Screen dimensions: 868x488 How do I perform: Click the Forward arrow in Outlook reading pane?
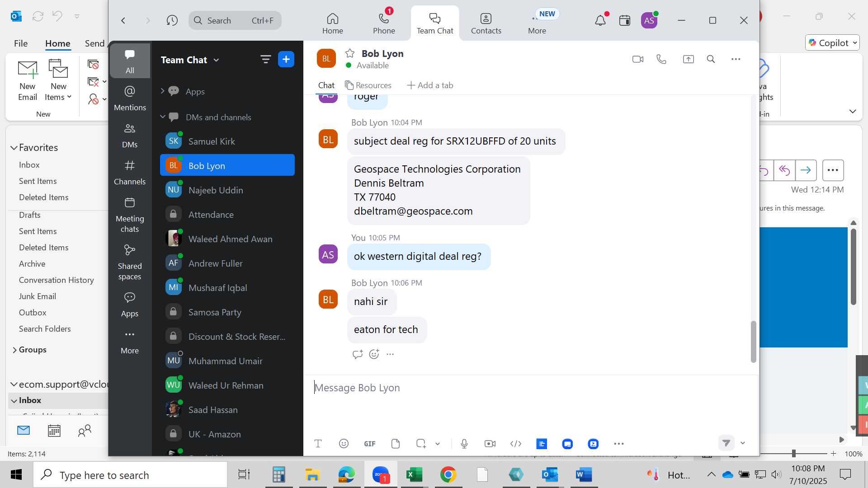click(x=806, y=170)
